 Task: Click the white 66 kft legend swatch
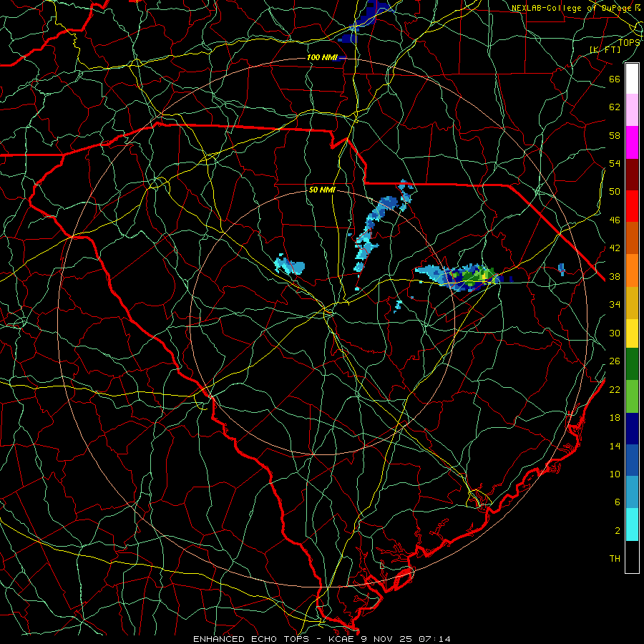tap(632, 79)
